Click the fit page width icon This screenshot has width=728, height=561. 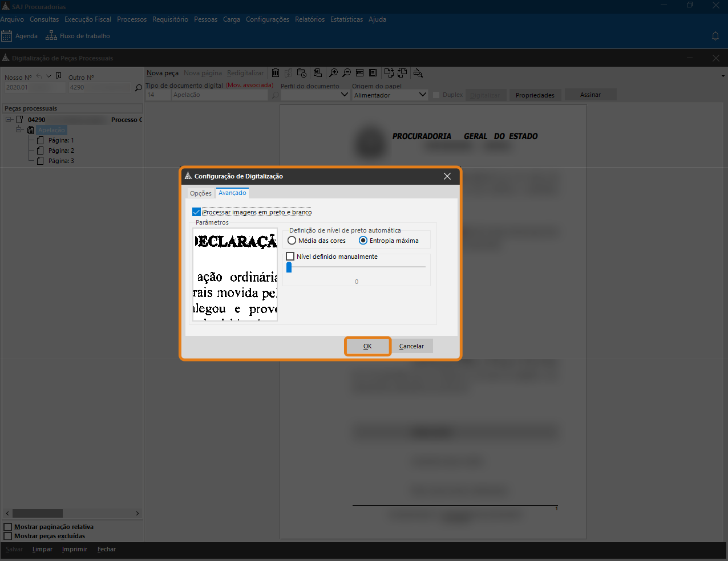(360, 73)
